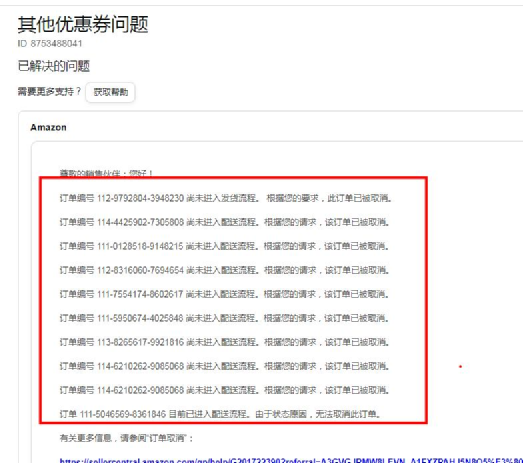523x463 pixels.
Task: Select order line 113-8265617-9921816
Action: [224, 342]
